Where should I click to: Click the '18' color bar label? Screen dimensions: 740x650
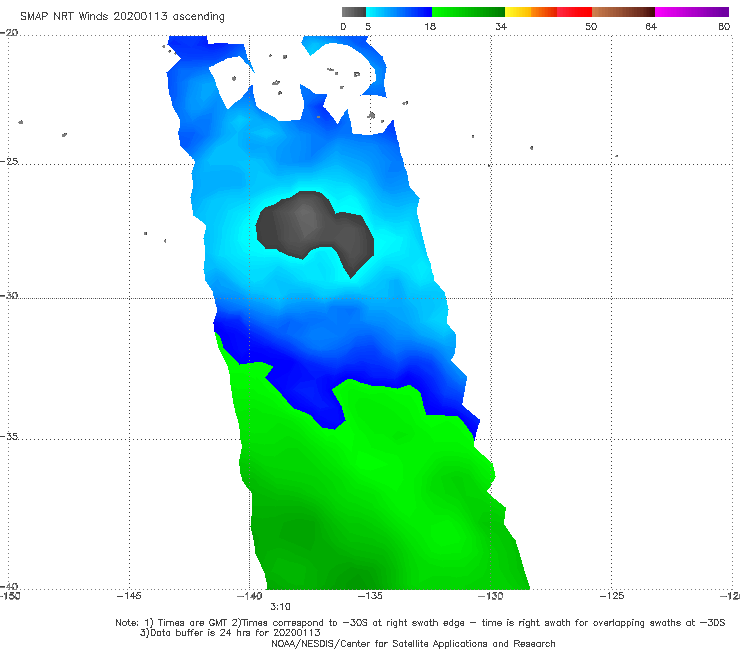(x=430, y=26)
